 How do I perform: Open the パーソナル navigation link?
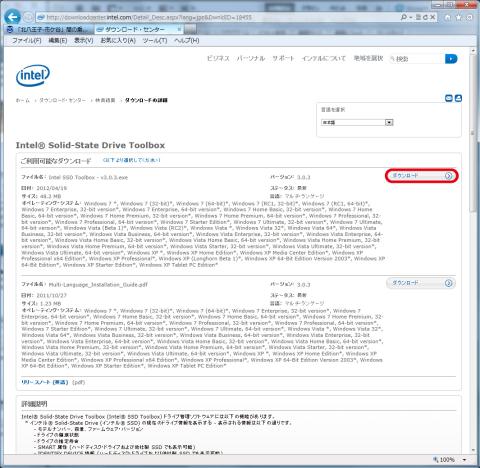pyautogui.click(x=251, y=58)
